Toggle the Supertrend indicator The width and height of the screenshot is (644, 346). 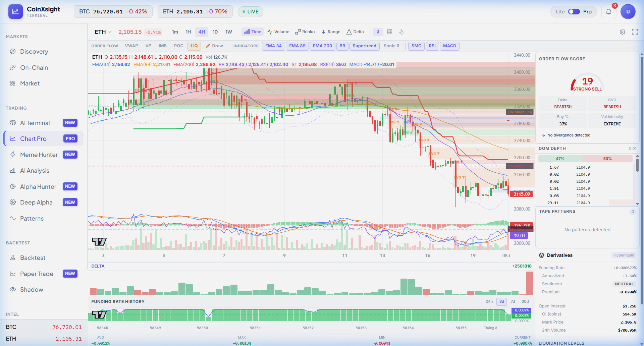pyautogui.click(x=364, y=46)
